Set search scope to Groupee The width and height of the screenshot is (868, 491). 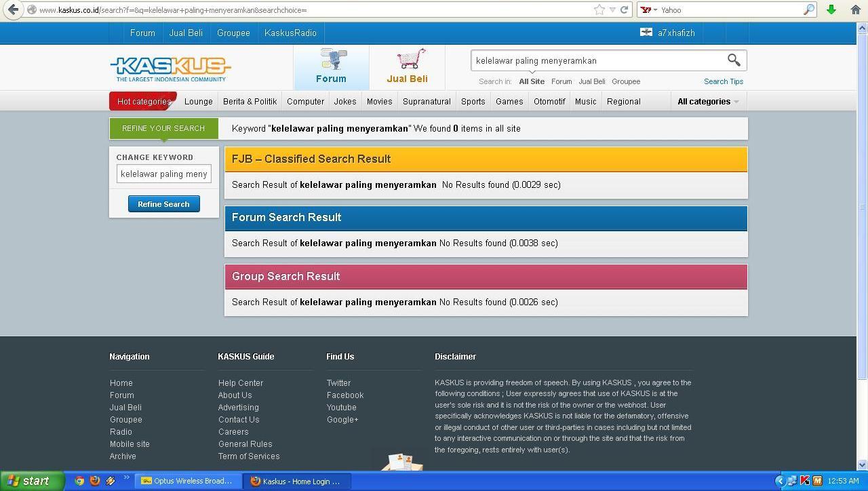(626, 81)
